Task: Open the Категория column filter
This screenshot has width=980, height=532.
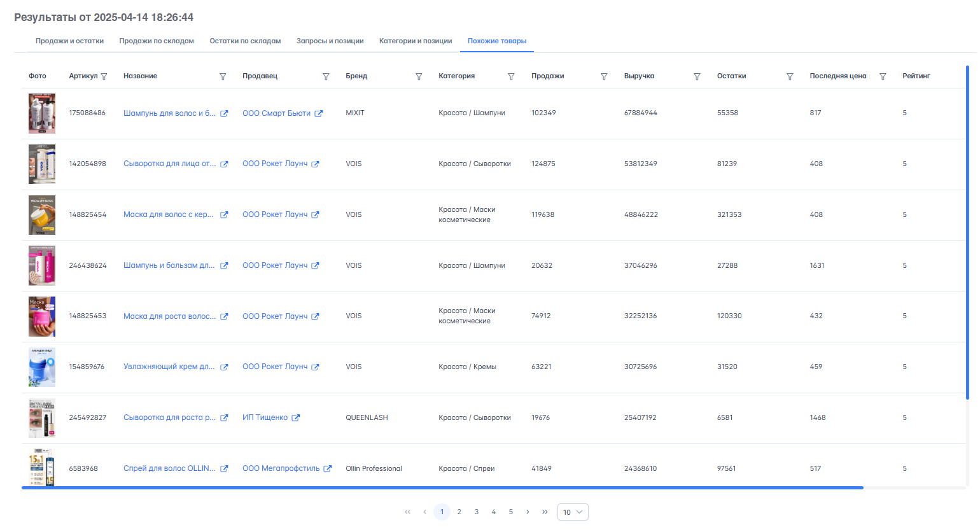Action: pyautogui.click(x=511, y=76)
